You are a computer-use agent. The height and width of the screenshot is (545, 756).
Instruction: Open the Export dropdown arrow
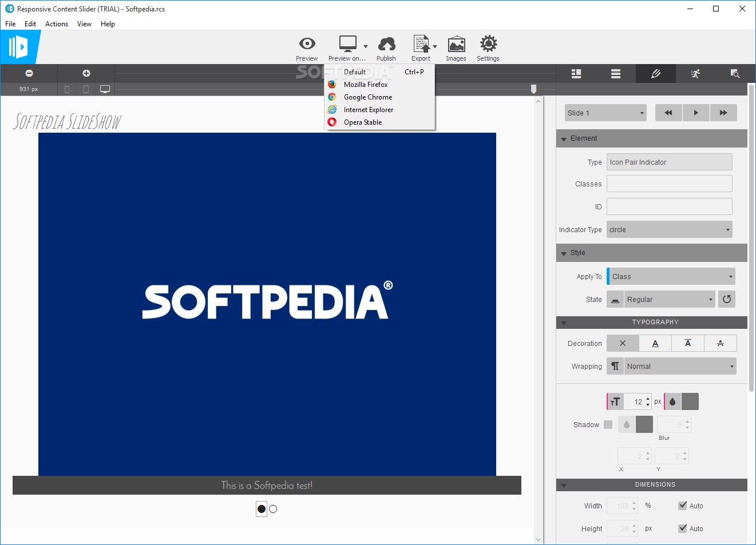[435, 46]
